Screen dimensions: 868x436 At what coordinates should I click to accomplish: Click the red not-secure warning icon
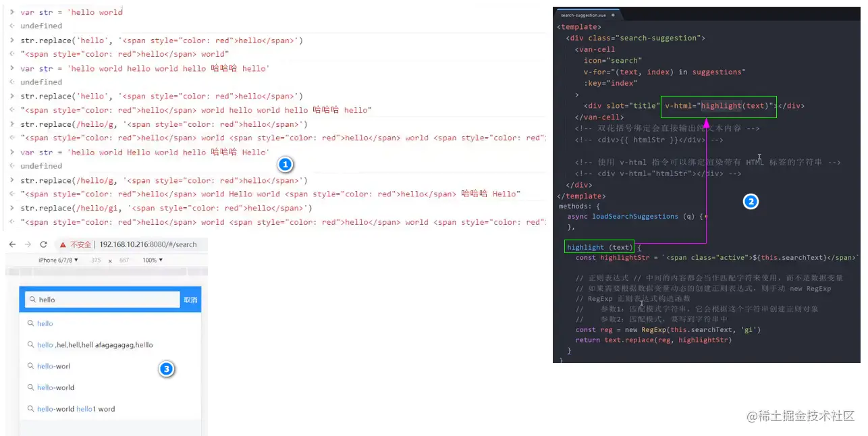tap(63, 244)
